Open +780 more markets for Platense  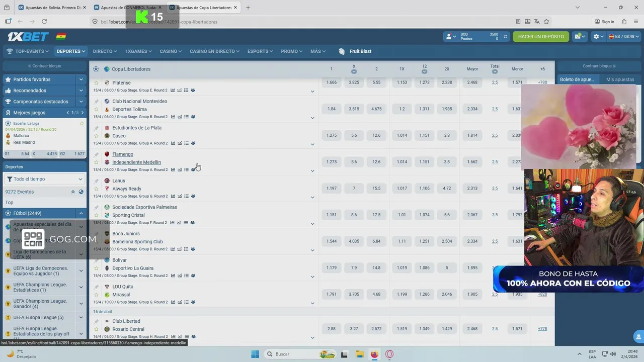click(542, 82)
